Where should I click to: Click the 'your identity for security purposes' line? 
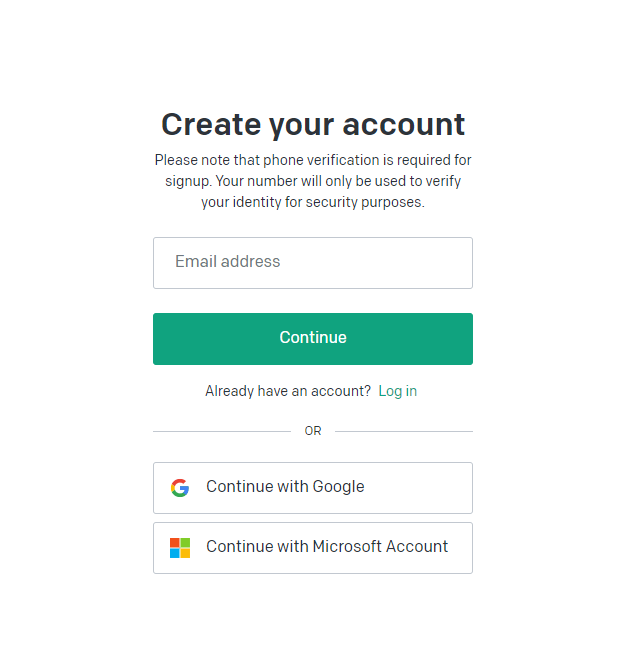[313, 202]
